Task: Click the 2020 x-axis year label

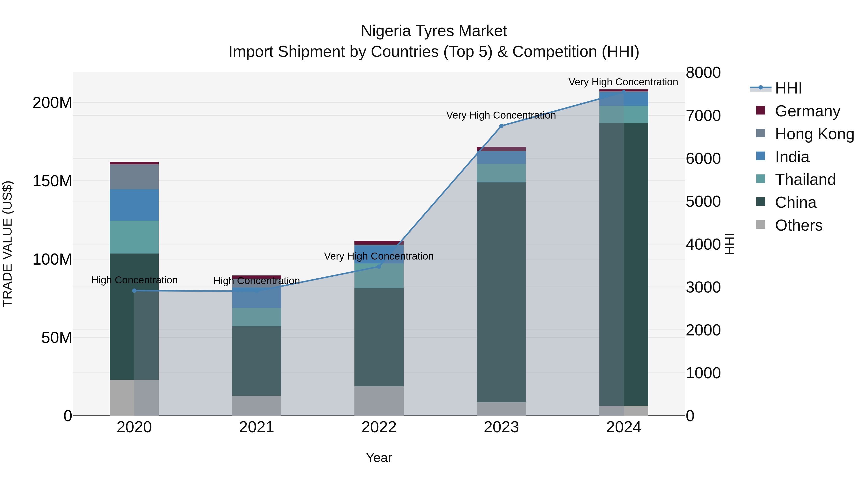Action: [x=134, y=427]
